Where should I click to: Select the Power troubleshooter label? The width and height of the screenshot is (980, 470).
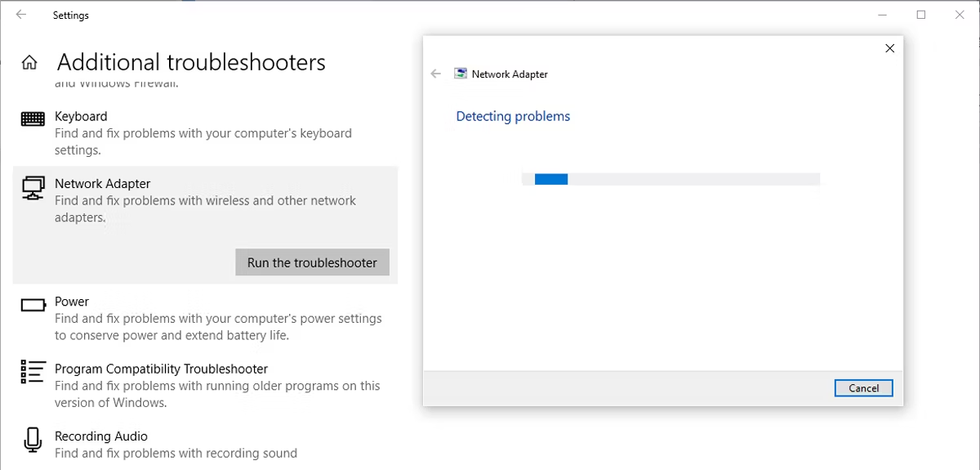(x=72, y=302)
